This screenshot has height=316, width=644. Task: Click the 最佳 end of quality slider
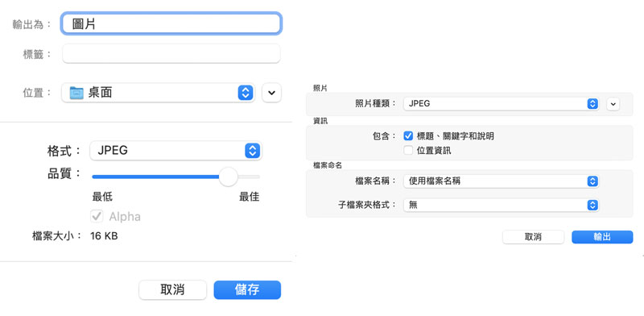click(250, 197)
